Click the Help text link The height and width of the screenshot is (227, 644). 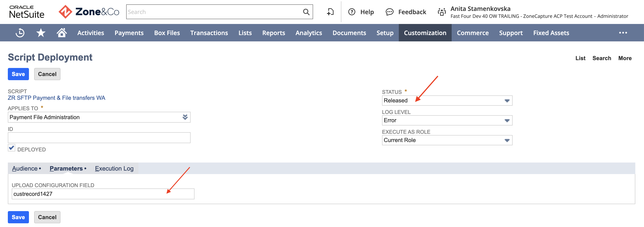(367, 12)
